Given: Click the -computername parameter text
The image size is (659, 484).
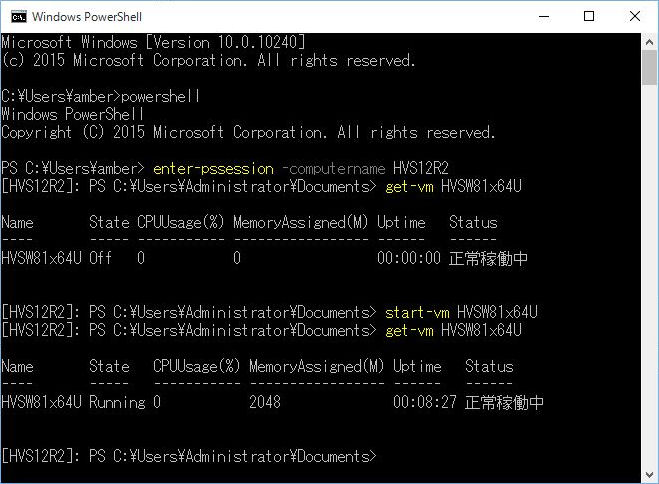Looking at the screenshot, I should (334, 169).
